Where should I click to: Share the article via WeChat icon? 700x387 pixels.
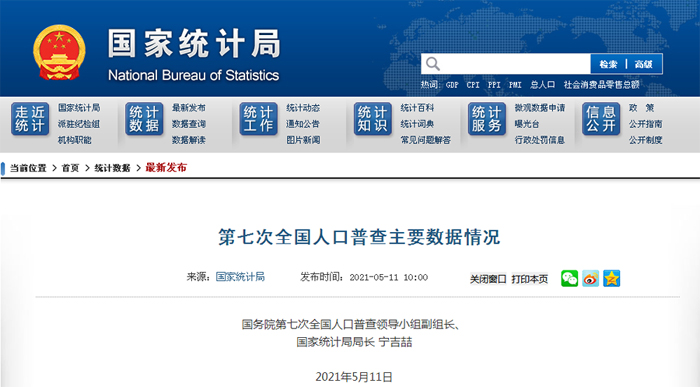click(x=569, y=279)
